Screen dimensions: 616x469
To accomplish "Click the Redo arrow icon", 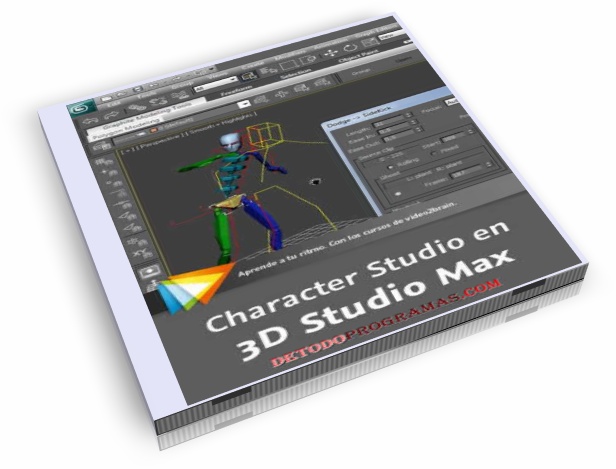I will 111,115.
